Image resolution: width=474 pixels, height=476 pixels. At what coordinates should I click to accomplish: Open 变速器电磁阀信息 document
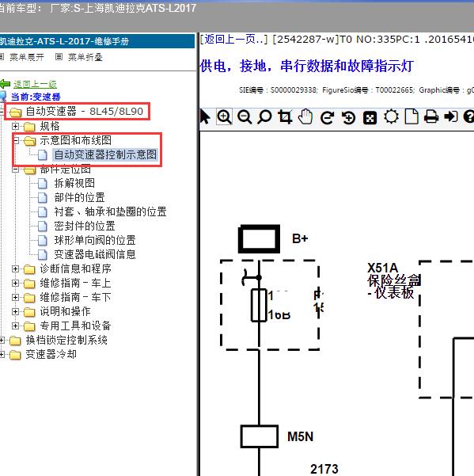click(95, 255)
